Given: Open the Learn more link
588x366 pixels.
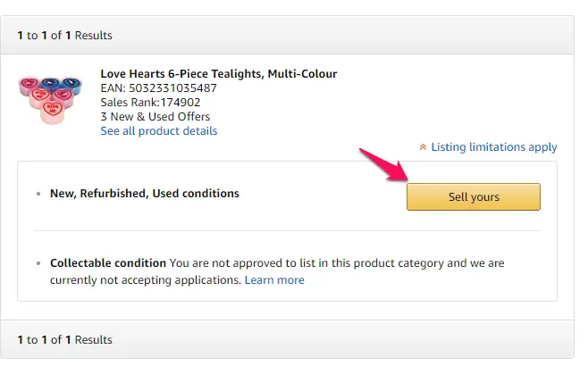Looking at the screenshot, I should [274, 279].
